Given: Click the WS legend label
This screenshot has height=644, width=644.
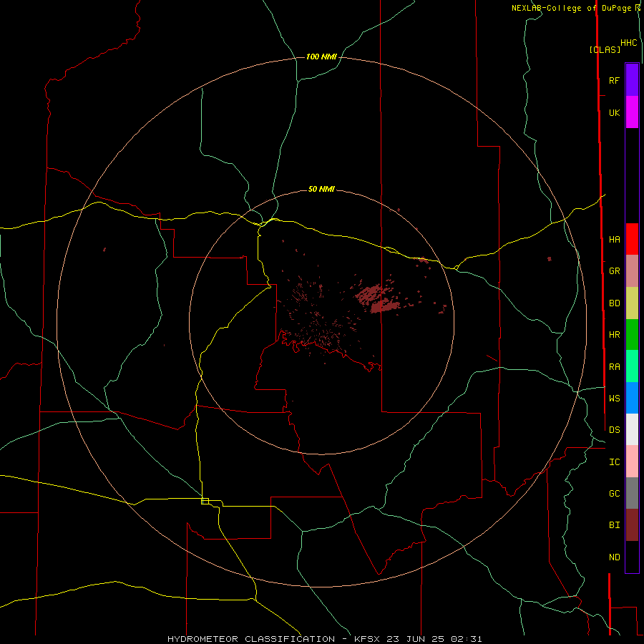Looking at the screenshot, I should click(x=614, y=399).
